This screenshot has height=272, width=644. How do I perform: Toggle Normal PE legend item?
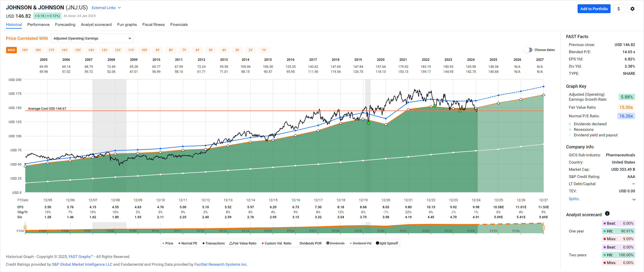(188, 243)
